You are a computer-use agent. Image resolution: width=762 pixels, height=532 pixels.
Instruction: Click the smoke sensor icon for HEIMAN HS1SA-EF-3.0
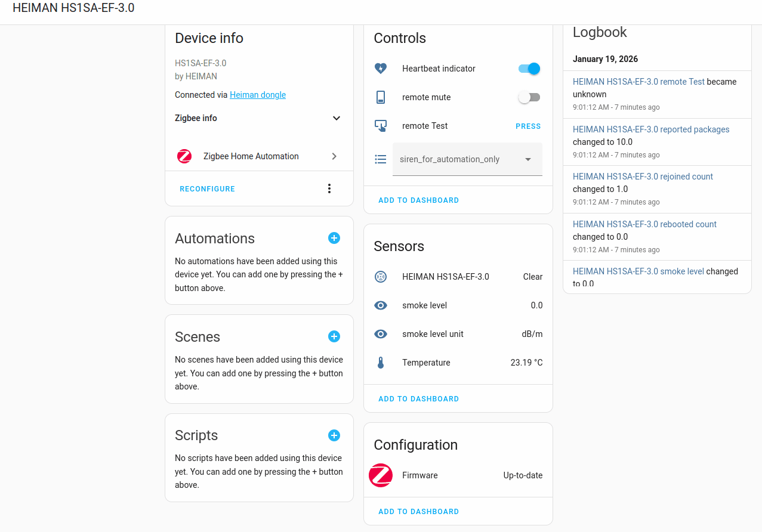point(381,277)
